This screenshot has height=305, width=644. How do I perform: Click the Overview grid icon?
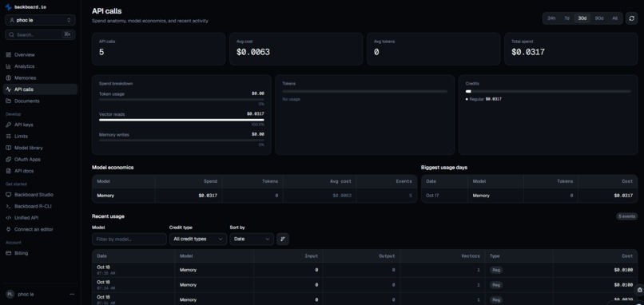click(x=9, y=54)
